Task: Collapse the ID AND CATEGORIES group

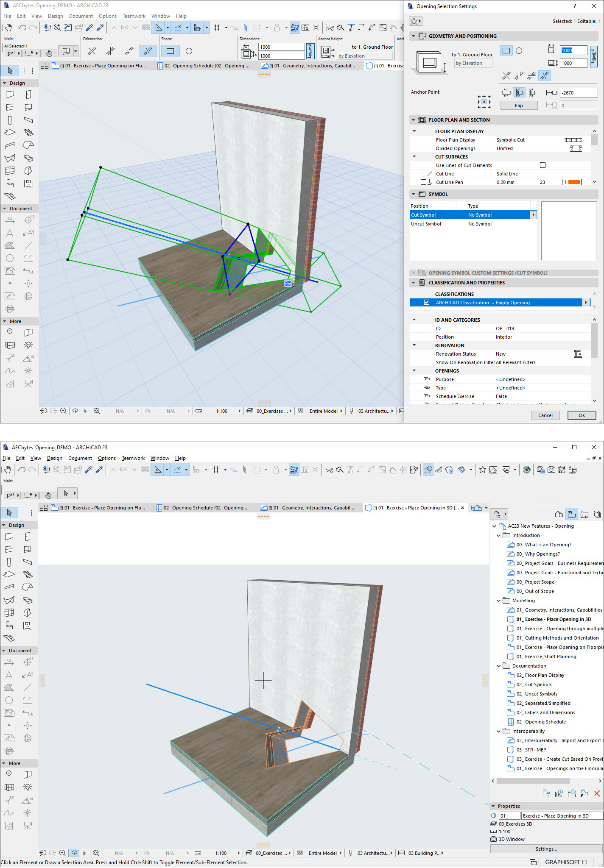Action: coord(414,320)
